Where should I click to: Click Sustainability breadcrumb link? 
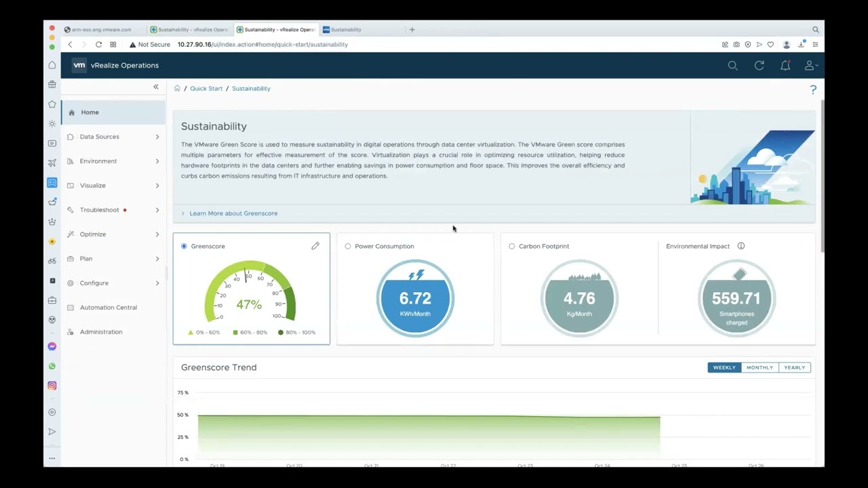click(251, 89)
